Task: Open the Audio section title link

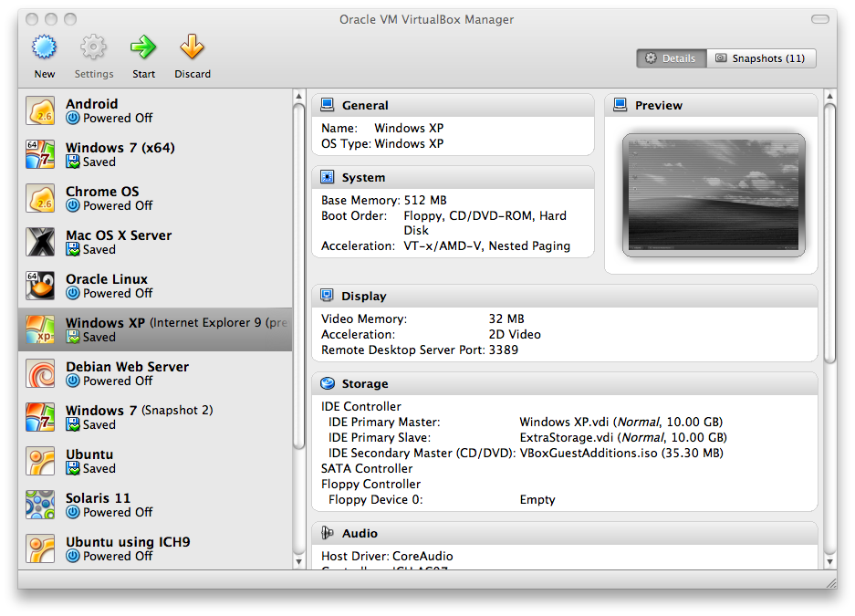Action: click(360, 534)
